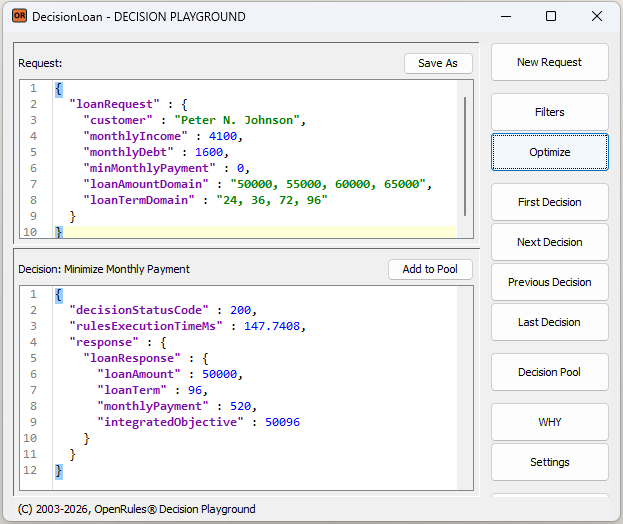This screenshot has width=623, height=524.
Task: Click the loanAmountDomain values string
Action: [x=329, y=184]
